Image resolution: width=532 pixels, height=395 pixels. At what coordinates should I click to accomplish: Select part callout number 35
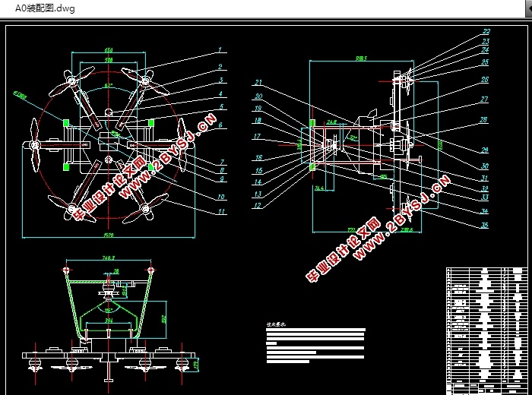(x=485, y=225)
